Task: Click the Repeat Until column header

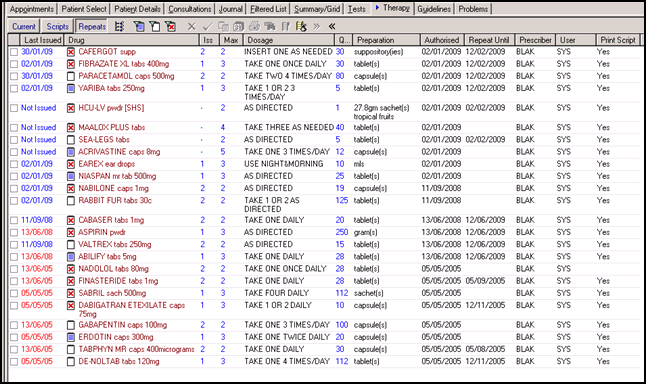Action: coord(489,40)
